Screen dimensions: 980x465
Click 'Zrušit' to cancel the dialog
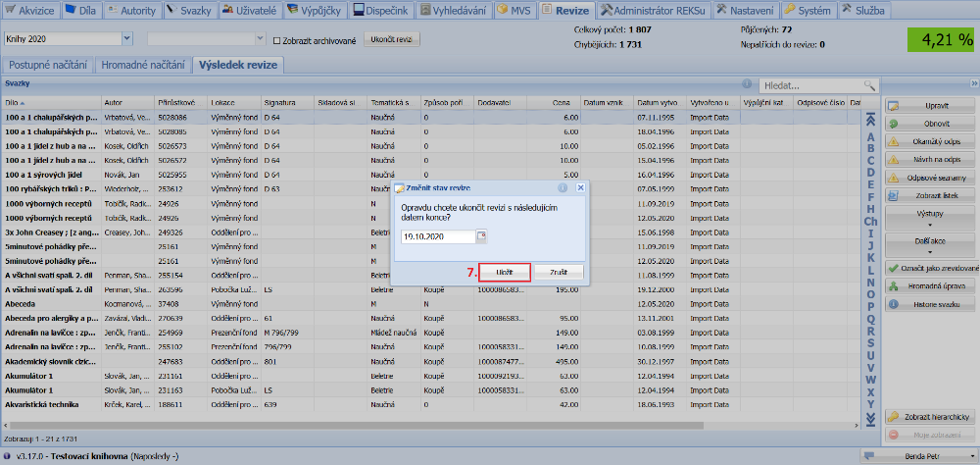pos(559,272)
